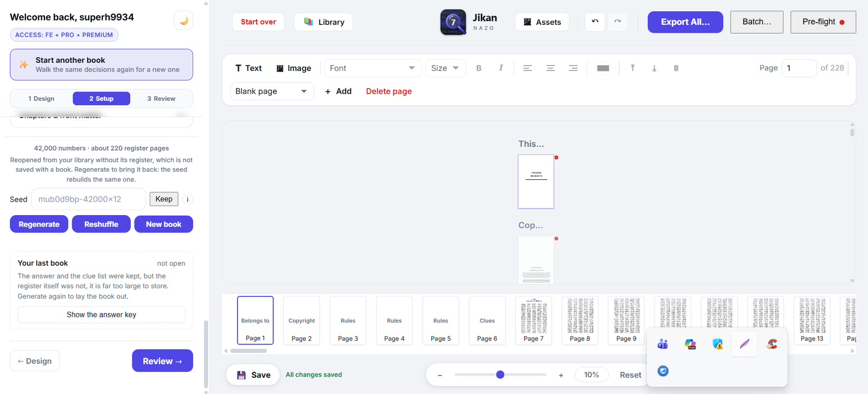Bring the element forward with the up arrow

click(x=633, y=68)
